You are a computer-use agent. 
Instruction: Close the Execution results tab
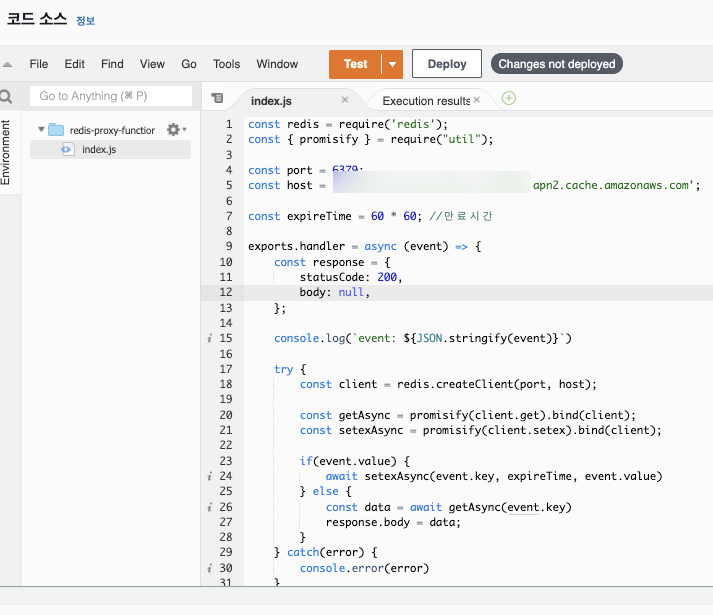[x=477, y=100]
